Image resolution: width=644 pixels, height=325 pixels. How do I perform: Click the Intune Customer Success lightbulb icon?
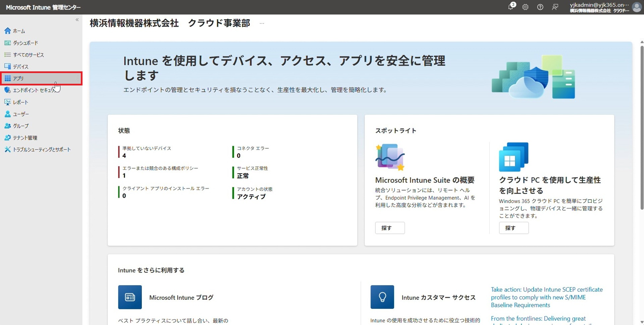[x=382, y=297]
